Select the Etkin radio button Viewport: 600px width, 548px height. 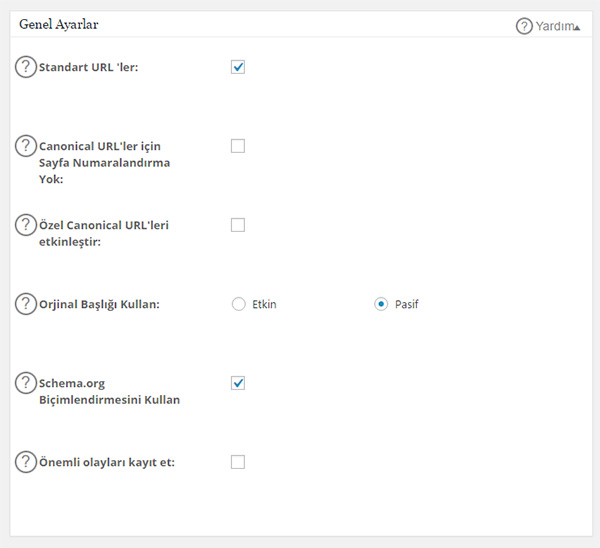click(x=238, y=305)
